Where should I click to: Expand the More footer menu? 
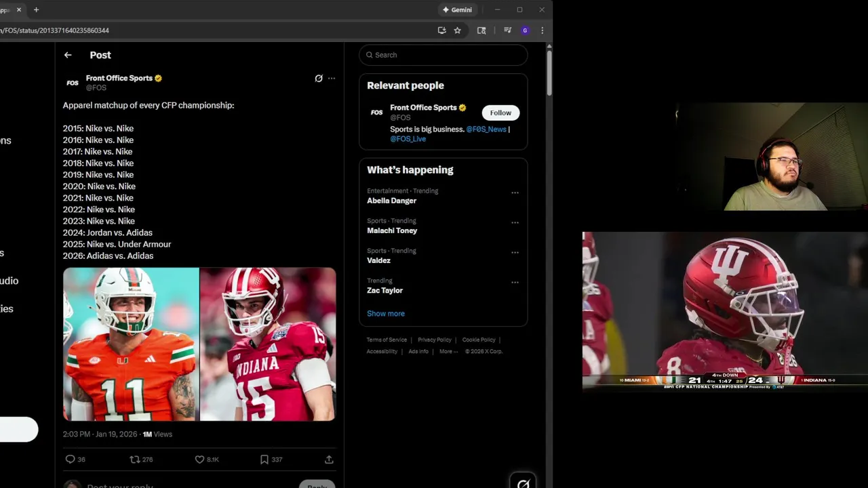click(x=448, y=351)
